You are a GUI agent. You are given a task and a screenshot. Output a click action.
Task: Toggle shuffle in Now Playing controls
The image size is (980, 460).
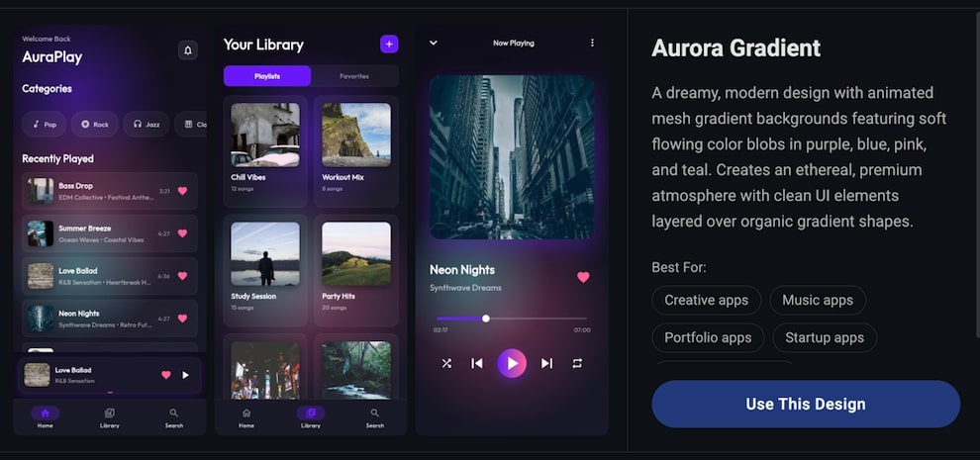(446, 363)
